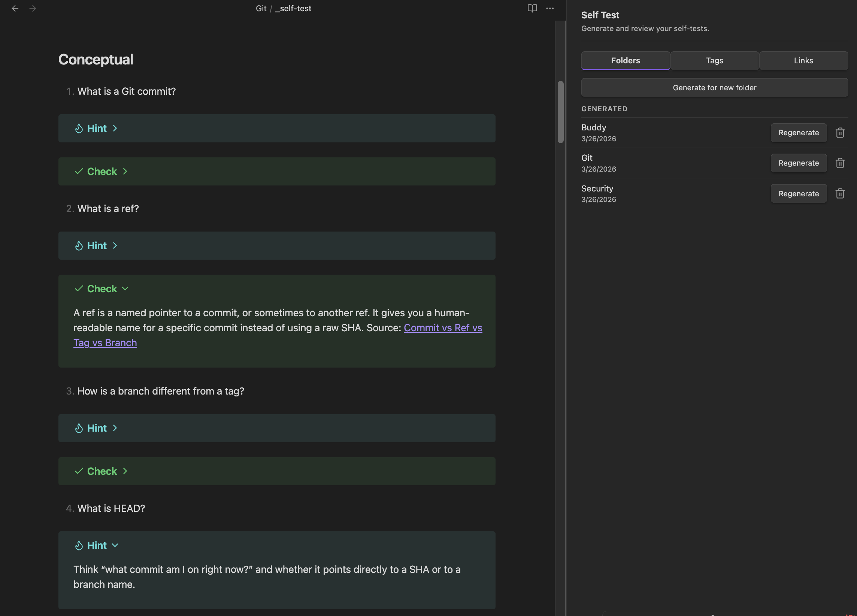
Task: Delete the Git self-test via trash icon
Action: (x=840, y=163)
